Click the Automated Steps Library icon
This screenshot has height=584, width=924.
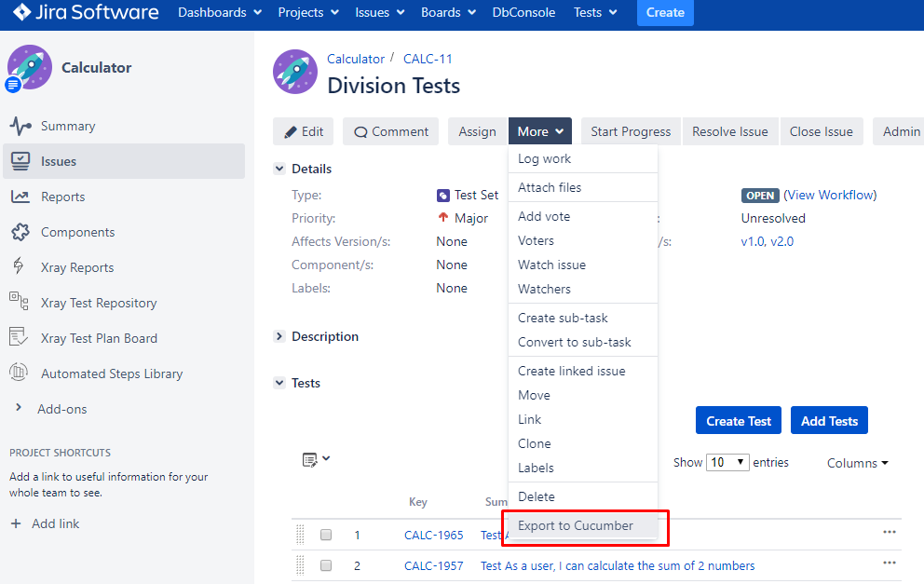(x=19, y=373)
